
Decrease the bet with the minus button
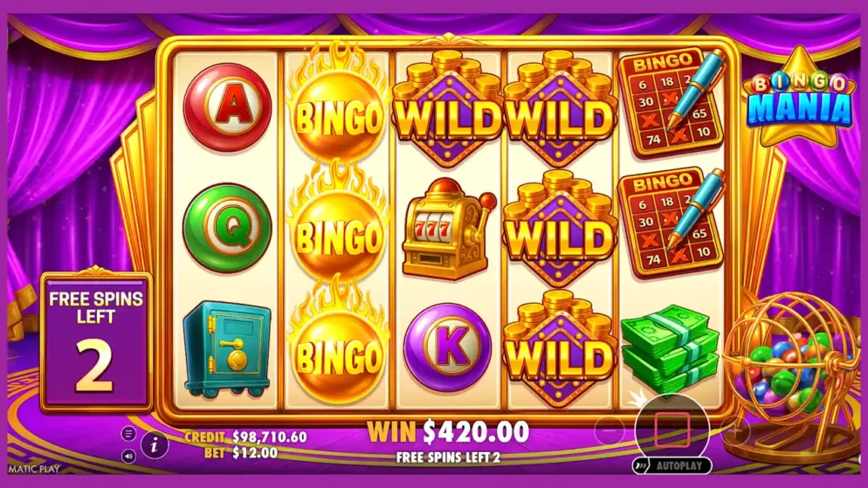tap(609, 430)
